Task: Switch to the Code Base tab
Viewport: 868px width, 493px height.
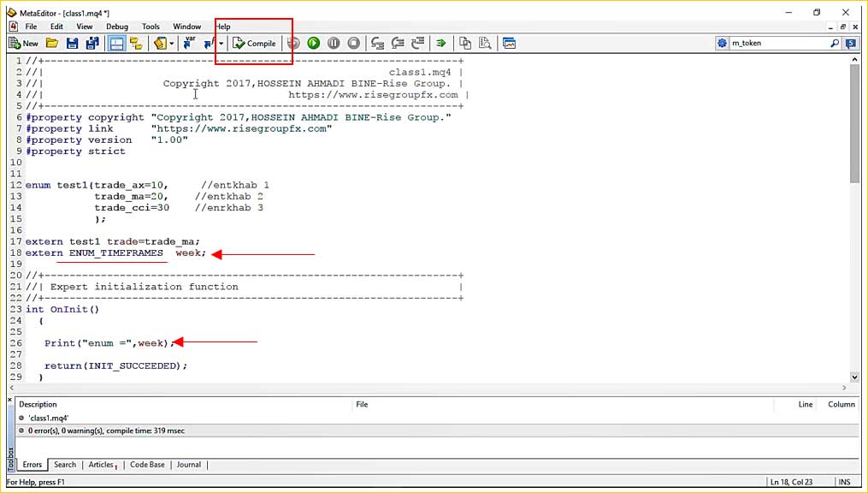Action: 147,465
